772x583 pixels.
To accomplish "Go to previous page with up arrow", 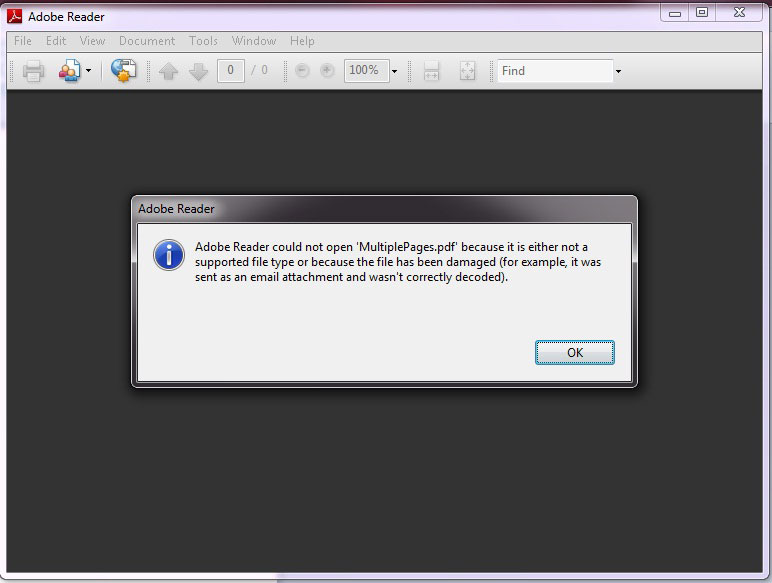I will 168,71.
